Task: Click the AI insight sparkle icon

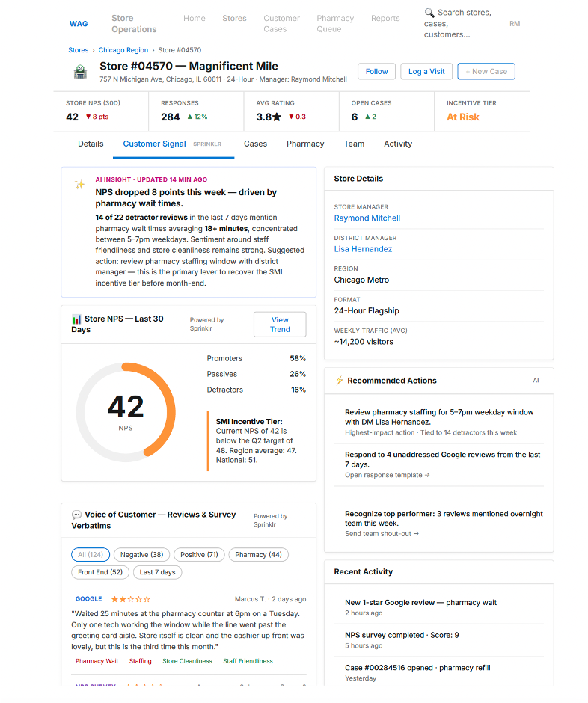Action: [79, 184]
